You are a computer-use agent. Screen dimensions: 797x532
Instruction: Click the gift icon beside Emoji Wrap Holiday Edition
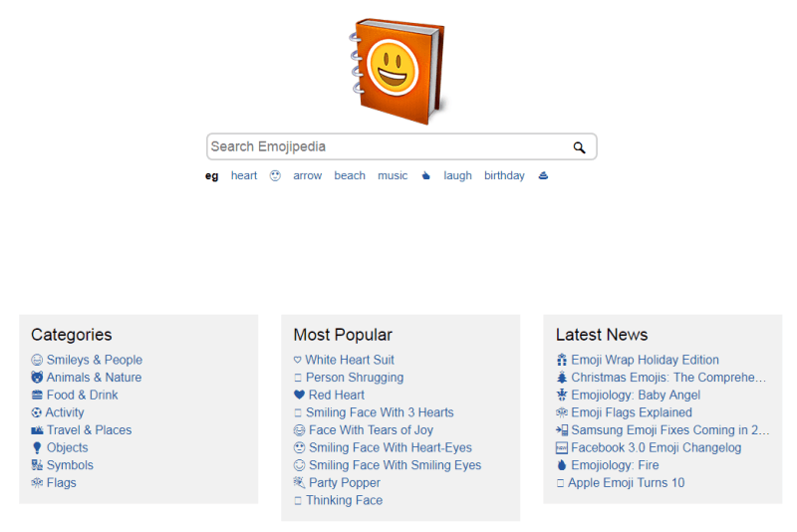point(562,361)
